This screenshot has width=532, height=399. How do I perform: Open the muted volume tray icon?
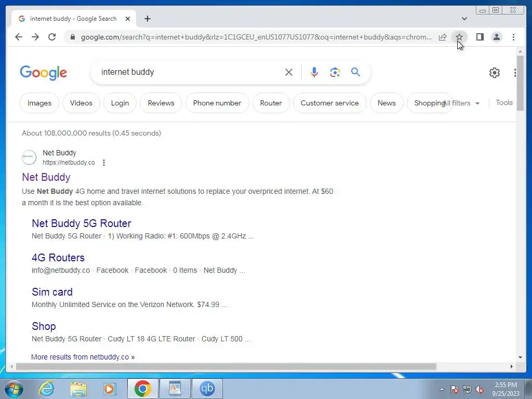tap(480, 389)
